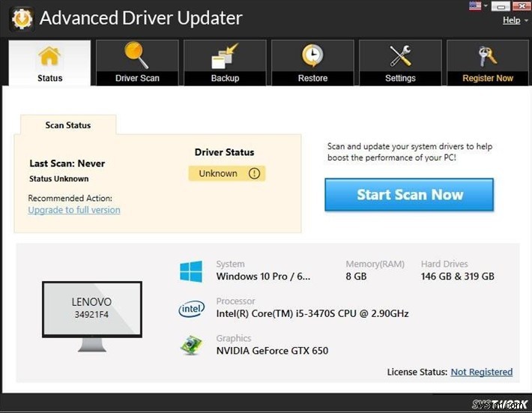Image resolution: width=532 pixels, height=413 pixels.
Task: Click the NVIDIA GeForce GTX 650 text
Action: (x=272, y=351)
